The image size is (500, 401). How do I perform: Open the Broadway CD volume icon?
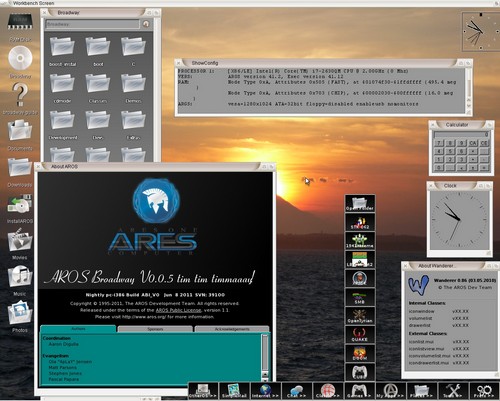20,62
